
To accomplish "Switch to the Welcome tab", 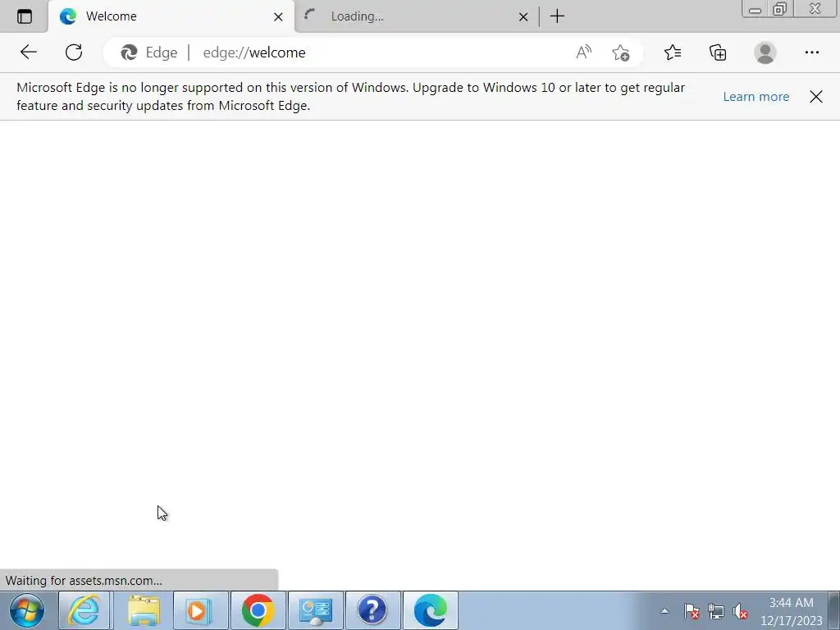I will [171, 16].
